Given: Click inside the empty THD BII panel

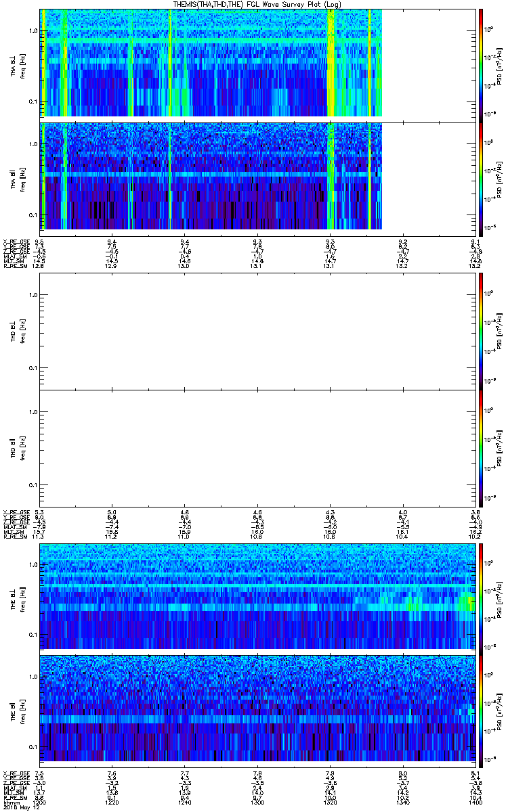Looking at the screenshot, I should point(257,449).
